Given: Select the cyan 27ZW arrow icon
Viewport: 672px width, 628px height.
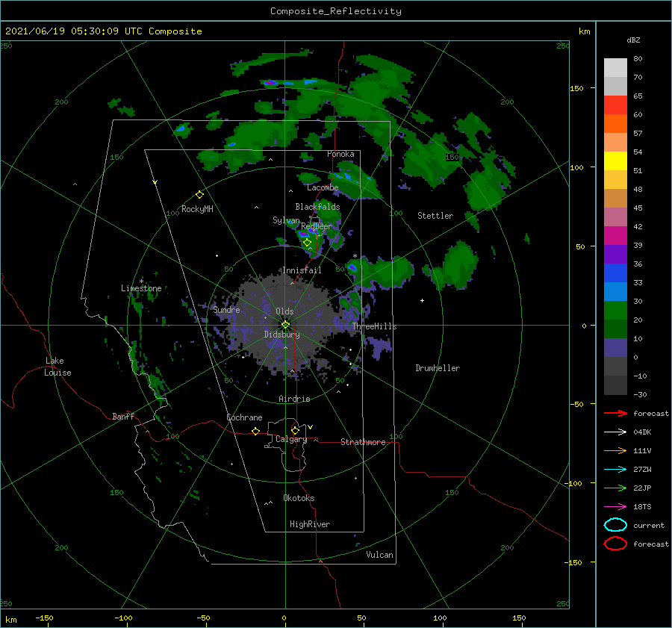Looking at the screenshot, I should pos(615,470).
